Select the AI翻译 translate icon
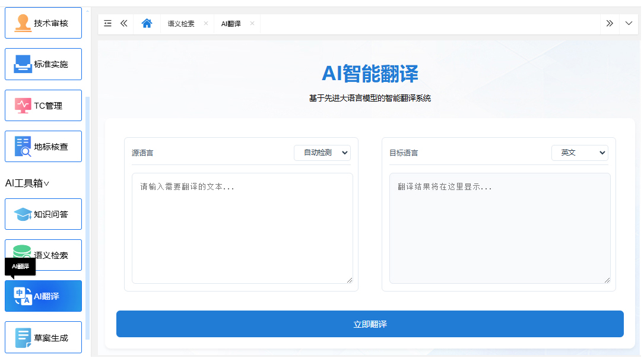644x361 pixels. 23,296
